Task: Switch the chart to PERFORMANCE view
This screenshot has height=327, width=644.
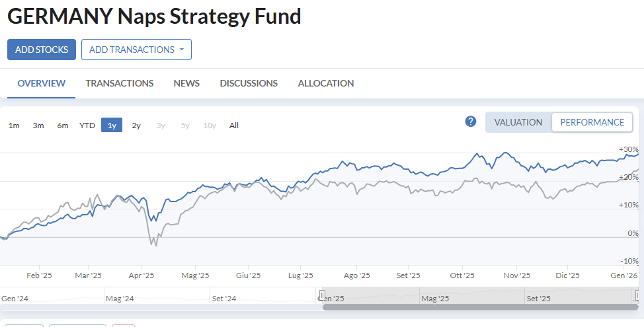Action: pos(592,122)
